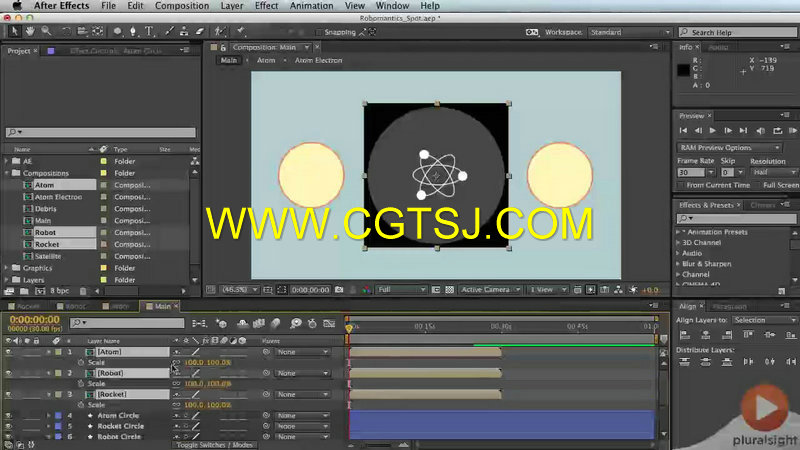Hide the Atom Circle layer

point(8,416)
